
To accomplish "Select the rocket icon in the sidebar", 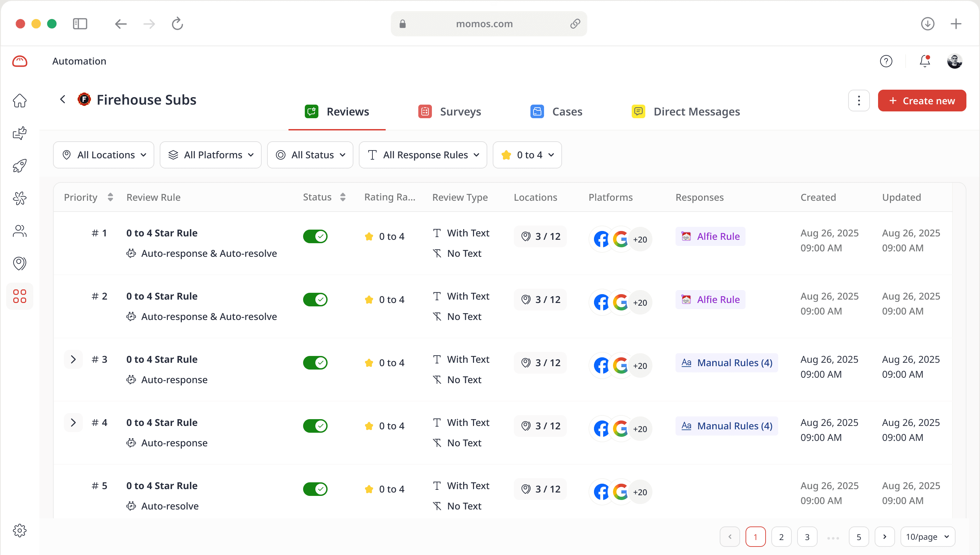I will coord(19,166).
